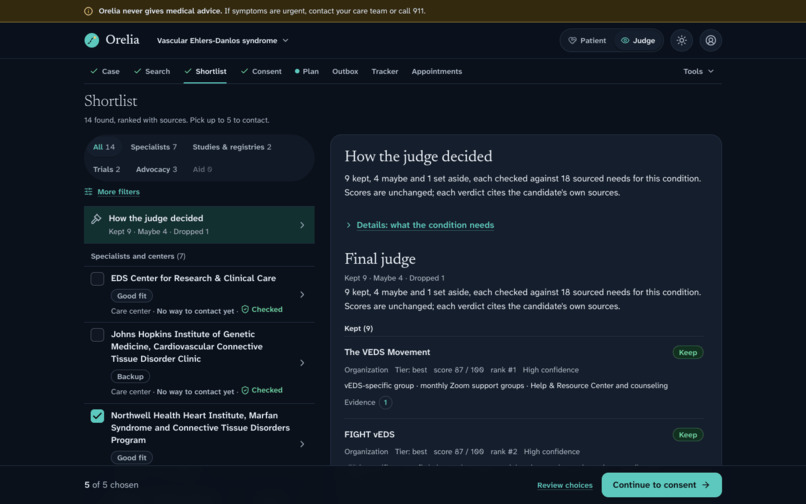Go to the Case step tab
Image resolution: width=806 pixels, height=504 pixels.
105,71
